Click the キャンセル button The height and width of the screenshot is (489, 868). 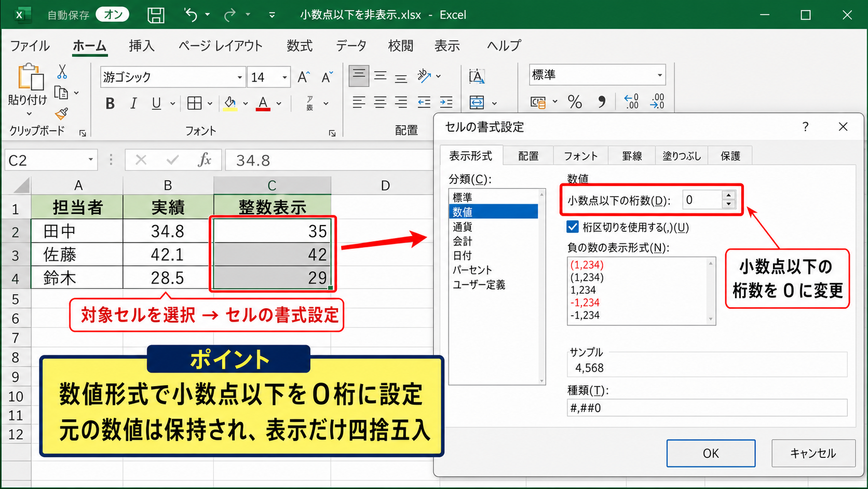pyautogui.click(x=813, y=453)
